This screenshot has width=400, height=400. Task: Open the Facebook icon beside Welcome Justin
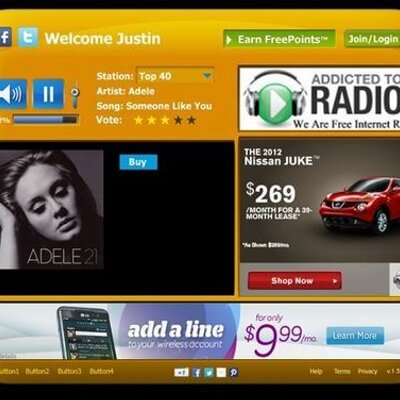(6, 37)
